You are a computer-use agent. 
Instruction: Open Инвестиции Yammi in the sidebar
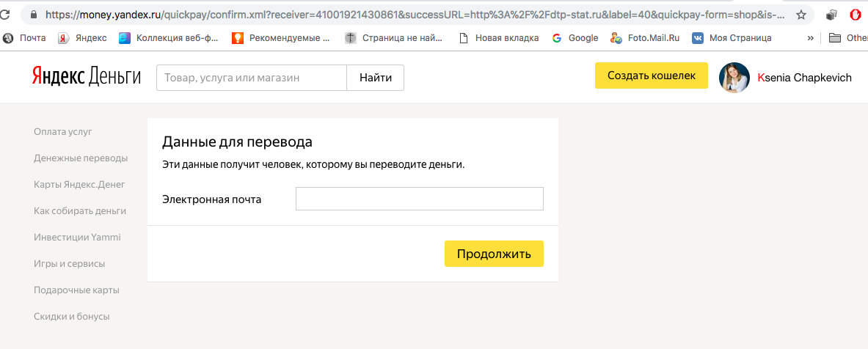pos(77,238)
